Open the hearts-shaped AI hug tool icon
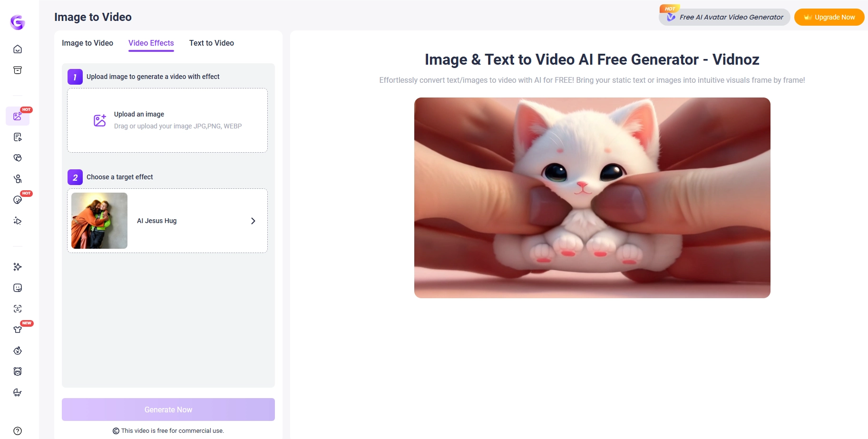Viewport: 868px width, 439px height. [x=17, y=158]
